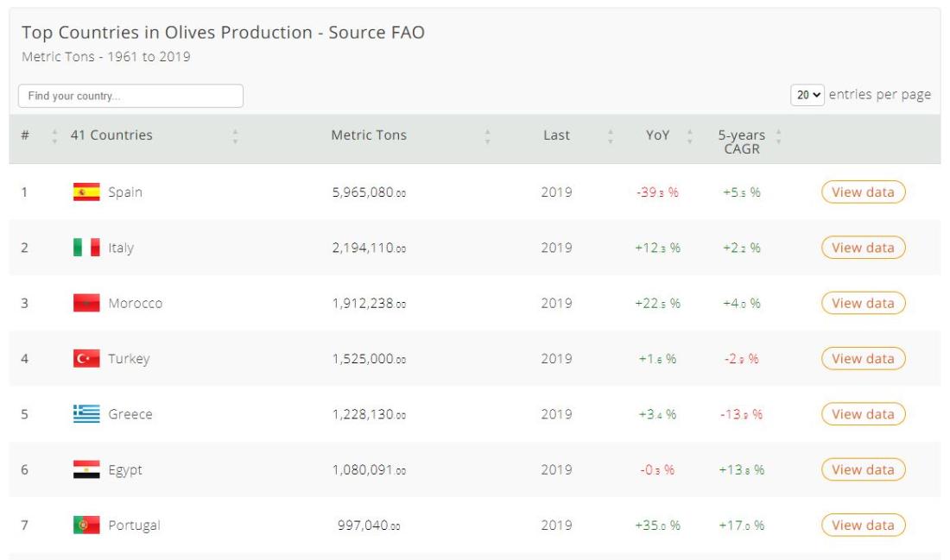Click the Metric Tons - 1961 to 2019 subtitle
The width and height of the screenshot is (950, 560).
click(x=106, y=57)
